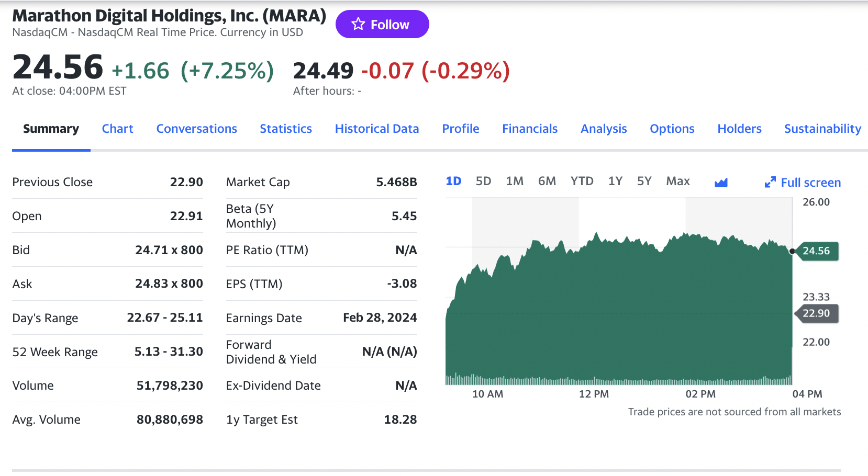Select the YTD chart range
This screenshot has height=476, width=868.
[x=582, y=181]
